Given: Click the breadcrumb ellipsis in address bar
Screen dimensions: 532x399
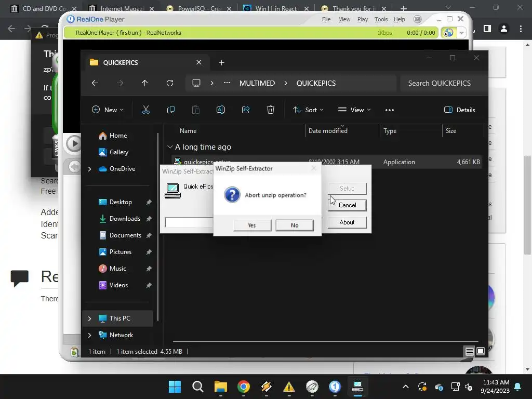Looking at the screenshot, I should point(227,83).
